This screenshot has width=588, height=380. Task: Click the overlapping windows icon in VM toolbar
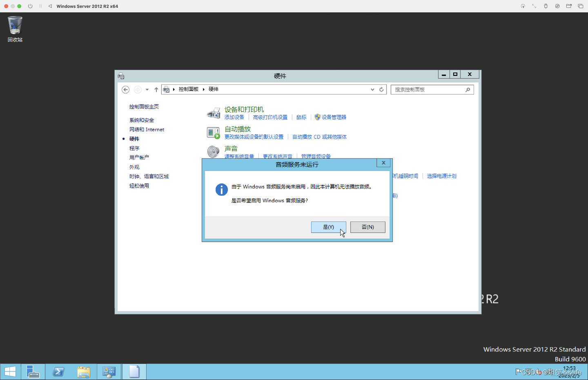(580, 6)
